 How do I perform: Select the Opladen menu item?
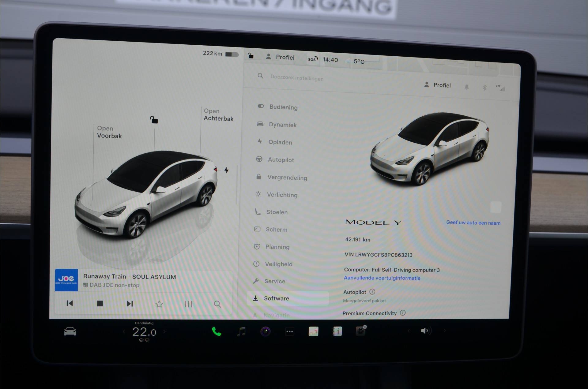click(x=280, y=142)
